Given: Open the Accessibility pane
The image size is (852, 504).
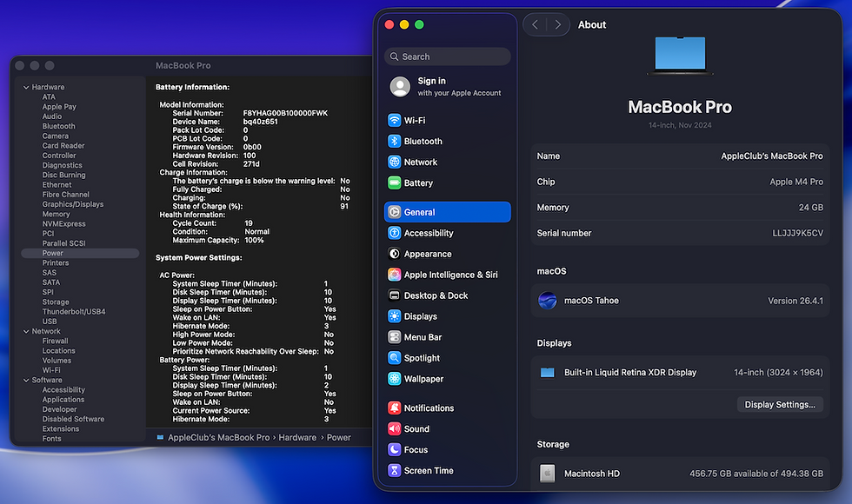Looking at the screenshot, I should pyautogui.click(x=447, y=233).
